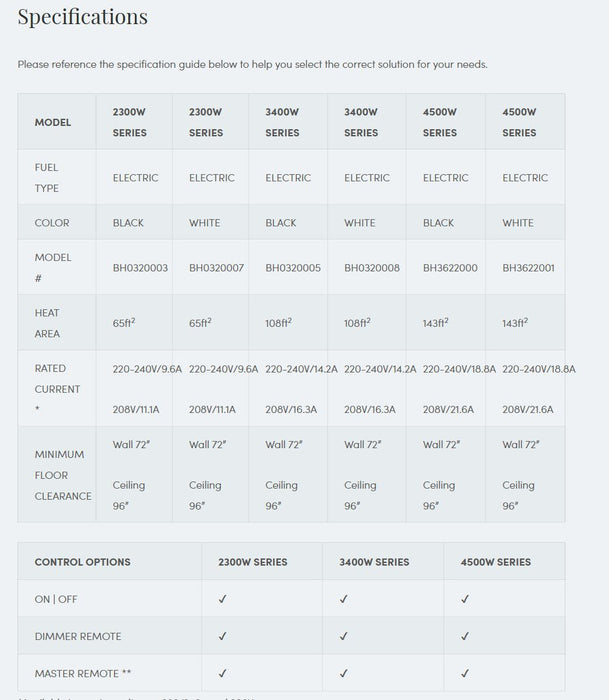Select model number BH3622000
The height and width of the screenshot is (700, 609).
pos(450,268)
